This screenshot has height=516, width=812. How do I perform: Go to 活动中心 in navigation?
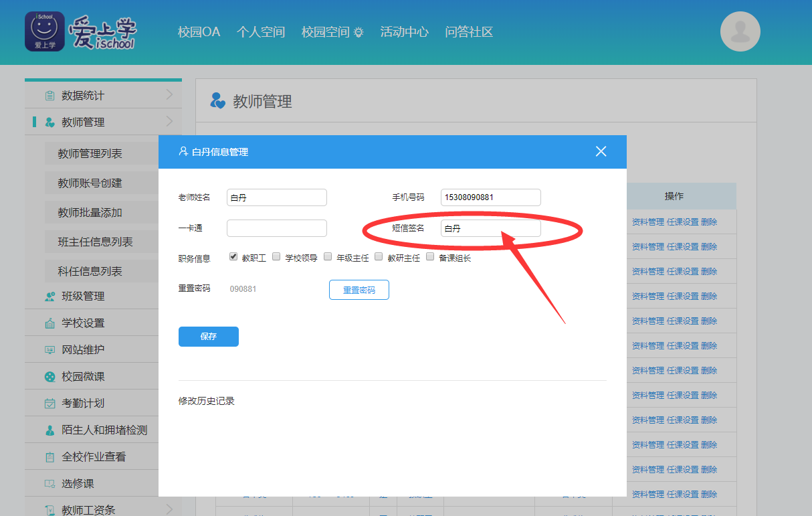(x=404, y=32)
